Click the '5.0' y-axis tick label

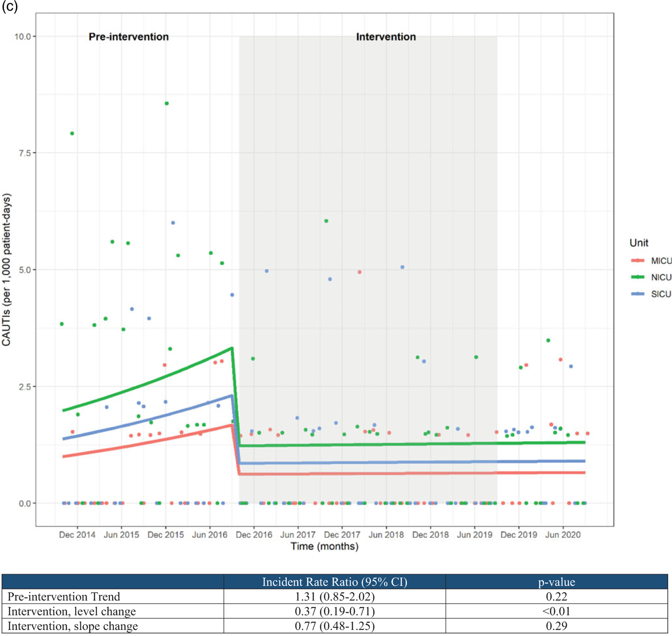point(24,269)
